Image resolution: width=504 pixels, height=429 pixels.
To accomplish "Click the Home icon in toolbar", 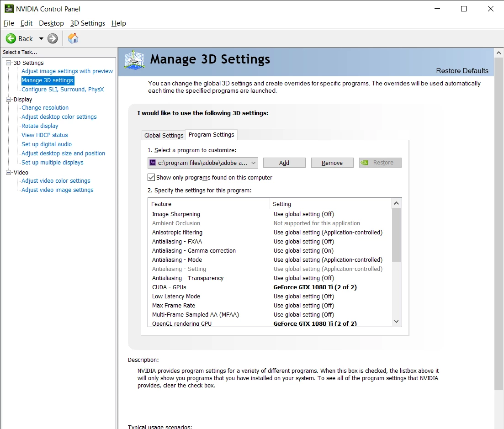I will click(73, 38).
